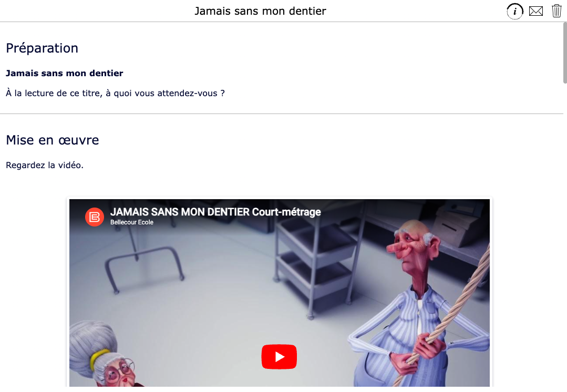Click the video thumbnail with old man
The width and height of the screenshot is (567, 392).
(279, 293)
